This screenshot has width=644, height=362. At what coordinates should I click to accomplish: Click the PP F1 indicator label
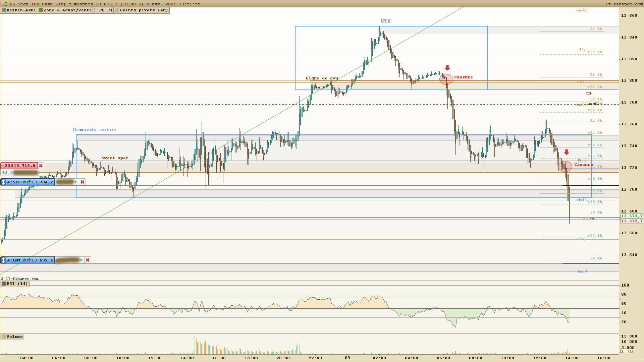[106, 10]
